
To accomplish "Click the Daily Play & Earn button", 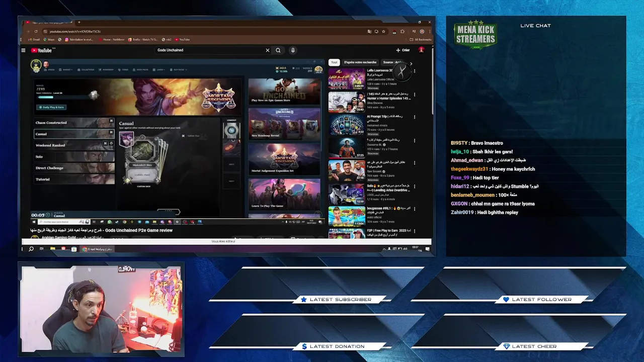I will pyautogui.click(x=52, y=107).
